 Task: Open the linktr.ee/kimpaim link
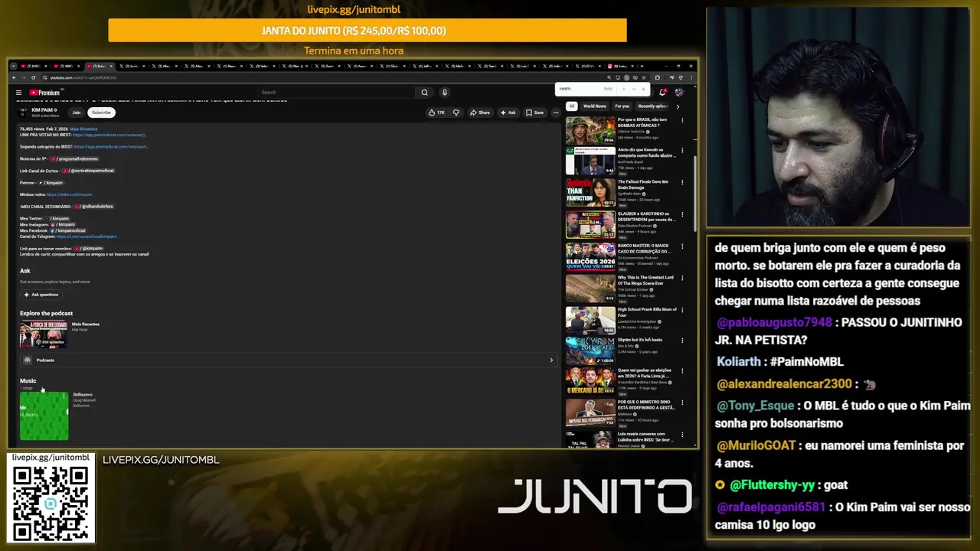click(69, 194)
